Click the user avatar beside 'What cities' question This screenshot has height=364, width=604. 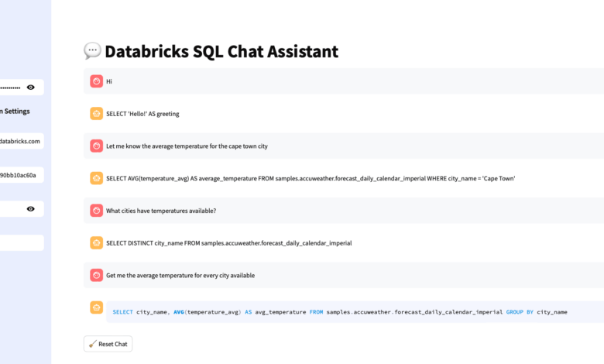[96, 211]
